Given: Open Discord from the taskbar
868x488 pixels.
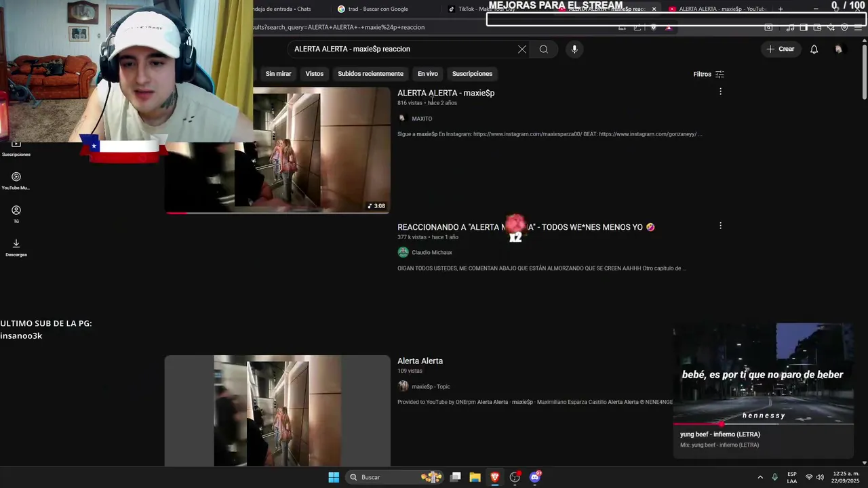Looking at the screenshot, I should click(x=535, y=477).
